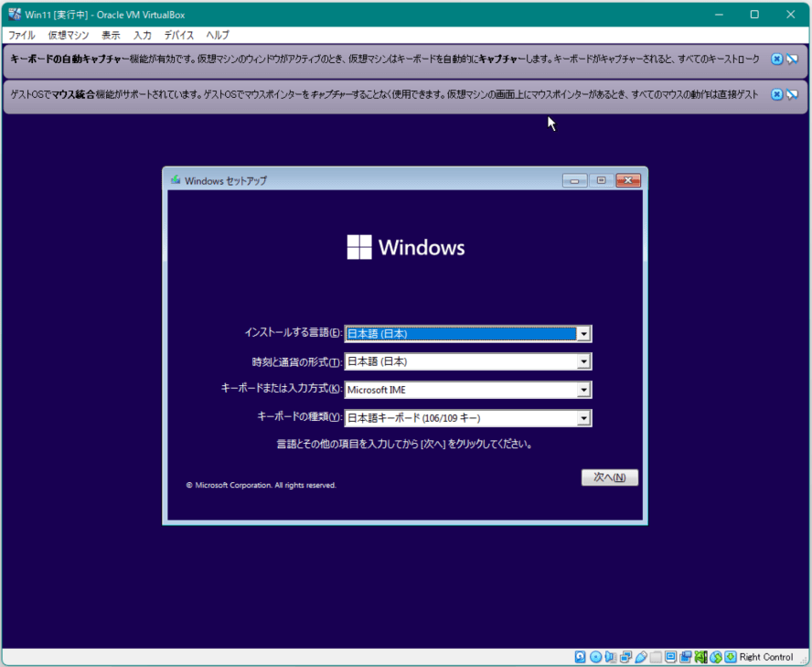Click the network adapters status icon
The height and width of the screenshot is (667, 812).
click(x=625, y=657)
